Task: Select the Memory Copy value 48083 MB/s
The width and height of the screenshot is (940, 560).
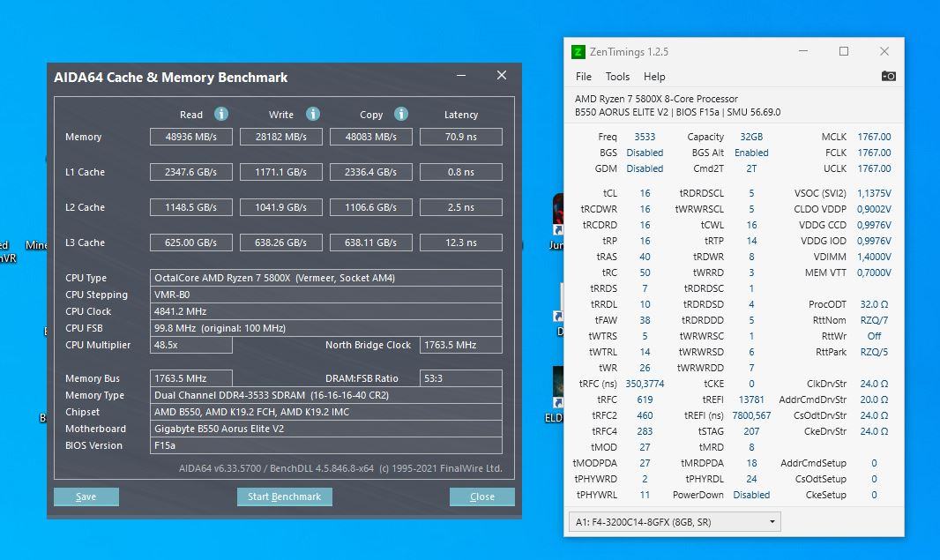Action: (x=371, y=137)
